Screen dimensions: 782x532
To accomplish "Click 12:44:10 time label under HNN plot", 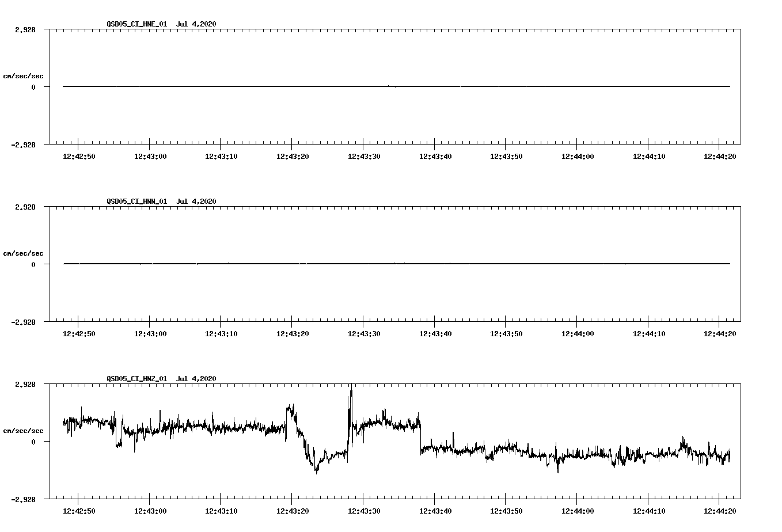I will tap(649, 334).
